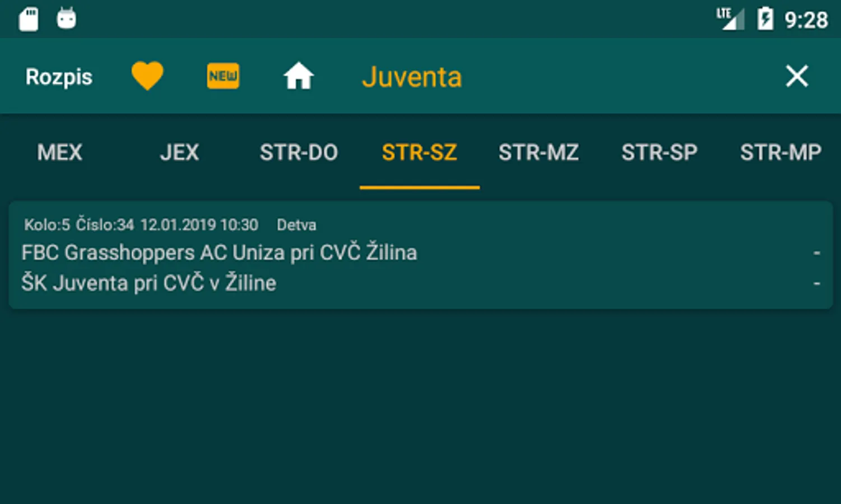The height and width of the screenshot is (504, 841).
Task: Switch to the MEX tab
Action: click(x=59, y=152)
